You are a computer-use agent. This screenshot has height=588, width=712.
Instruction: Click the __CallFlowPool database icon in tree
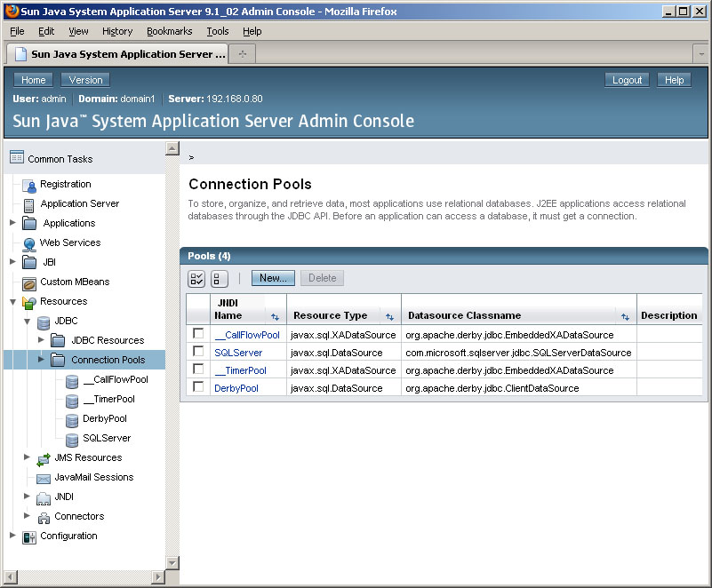coord(72,382)
